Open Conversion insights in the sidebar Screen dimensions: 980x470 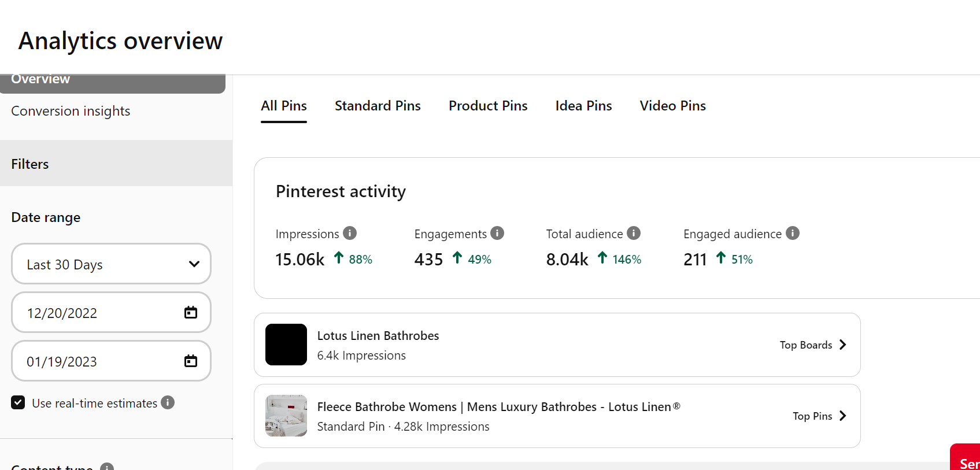tap(71, 111)
